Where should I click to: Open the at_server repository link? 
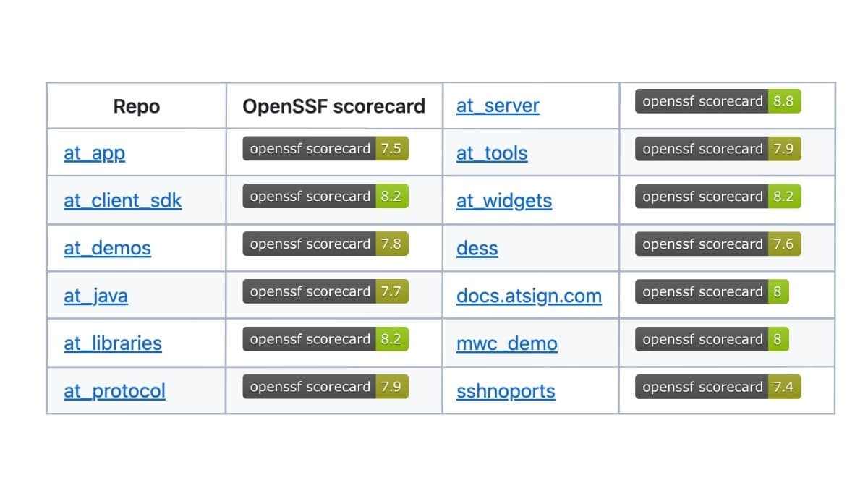(x=498, y=106)
